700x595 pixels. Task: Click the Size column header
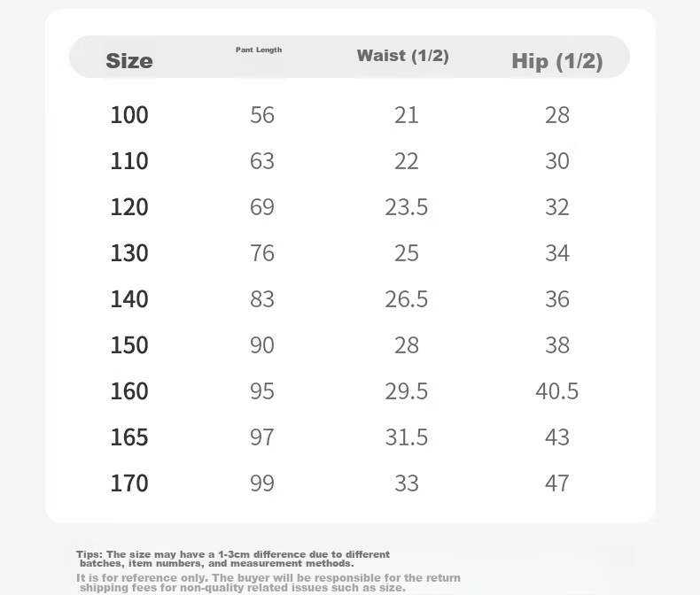129,61
